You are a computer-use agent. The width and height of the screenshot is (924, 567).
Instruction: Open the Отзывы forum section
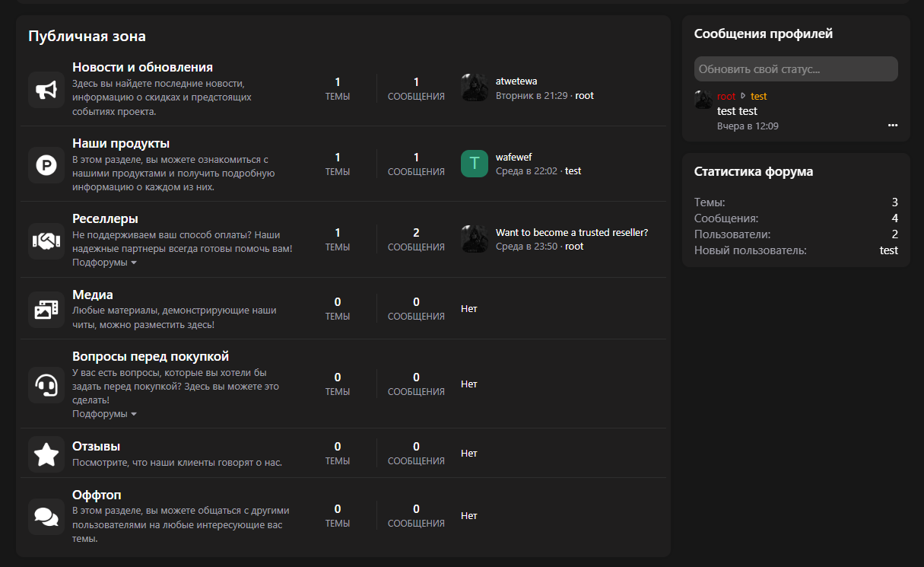point(96,446)
